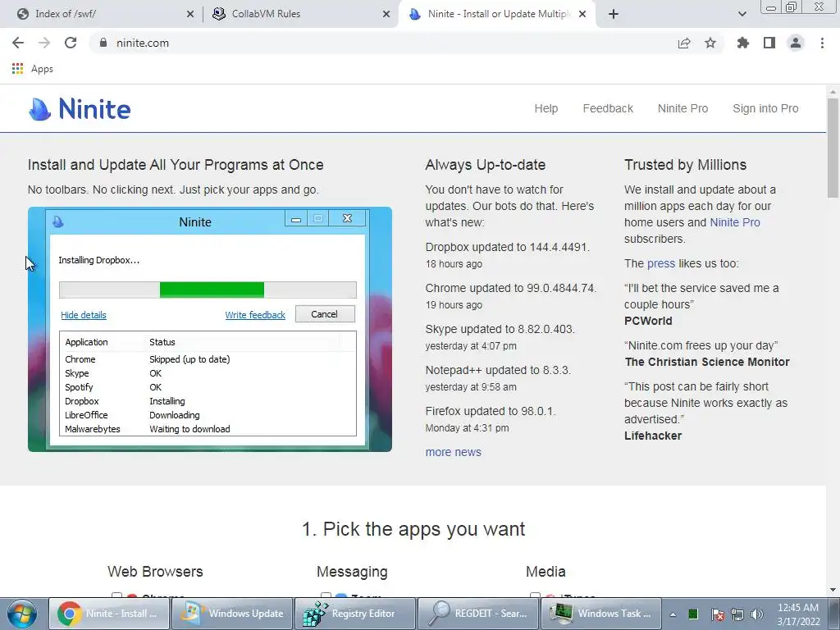
Task: Click the 'Media' category heading
Action: click(546, 572)
